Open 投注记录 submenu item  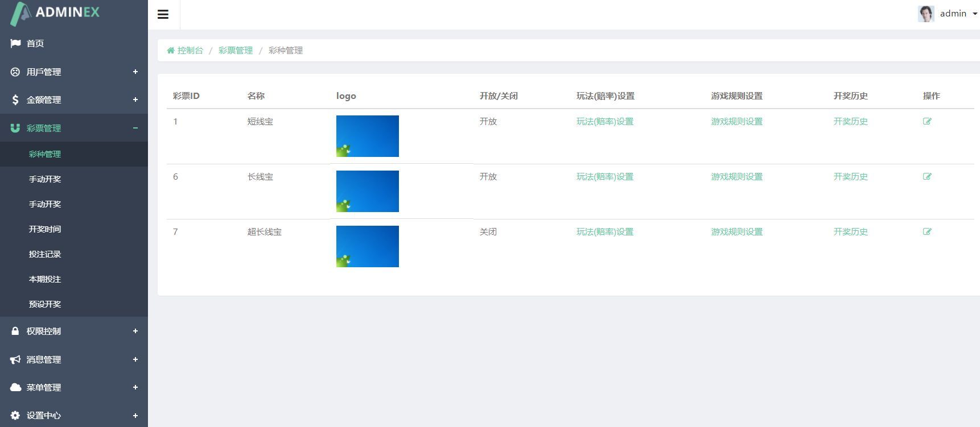click(x=45, y=254)
